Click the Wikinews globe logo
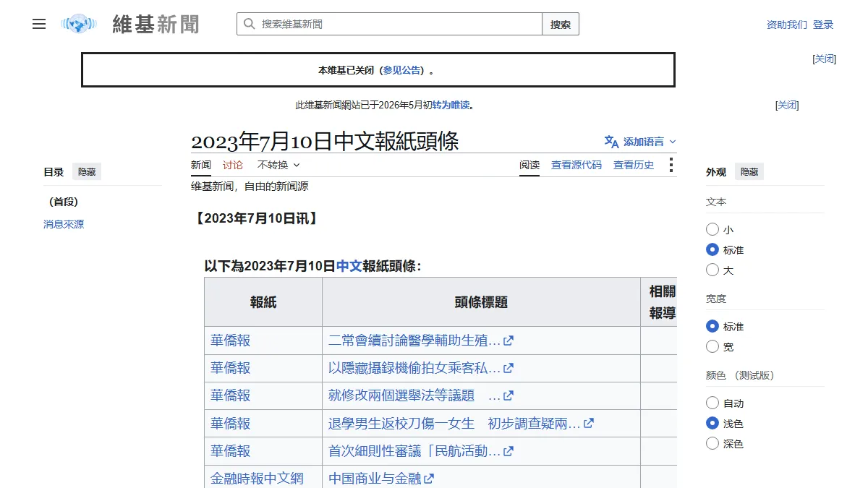868x488 pixels. pos(78,24)
